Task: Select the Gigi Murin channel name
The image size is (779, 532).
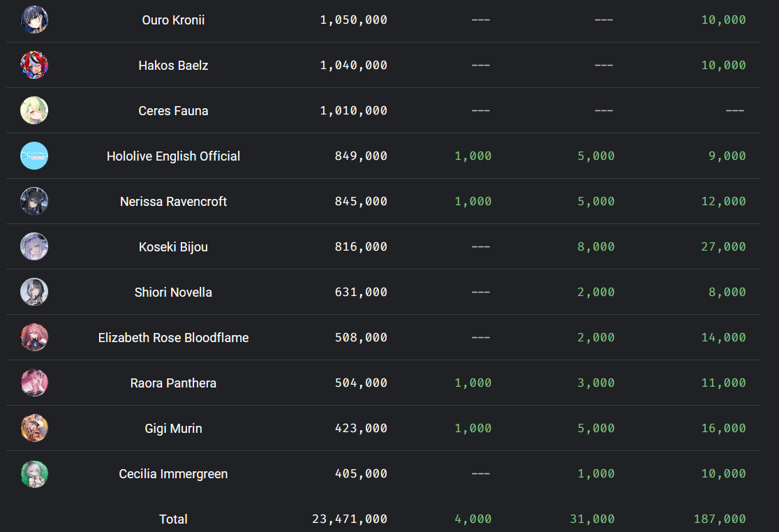Action: point(173,428)
